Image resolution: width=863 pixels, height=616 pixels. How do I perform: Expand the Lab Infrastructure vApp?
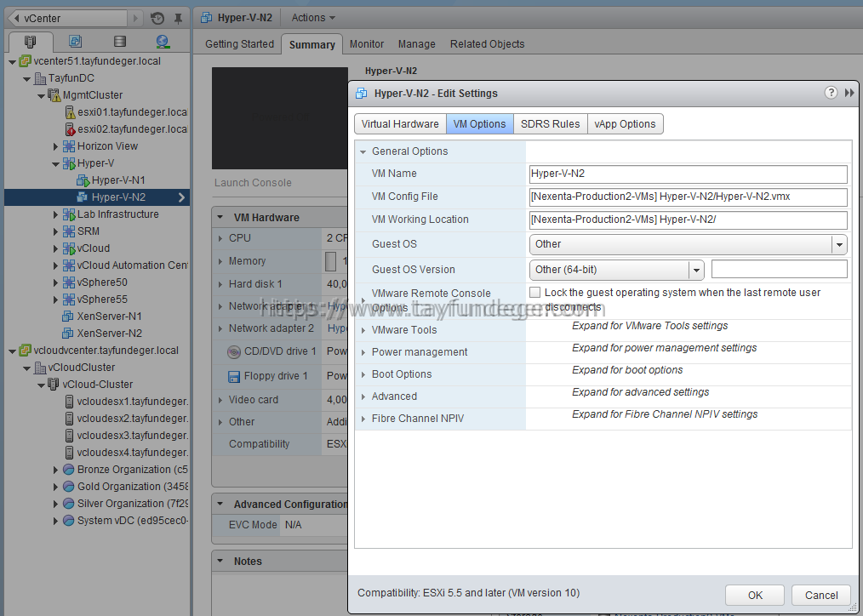(x=55, y=215)
